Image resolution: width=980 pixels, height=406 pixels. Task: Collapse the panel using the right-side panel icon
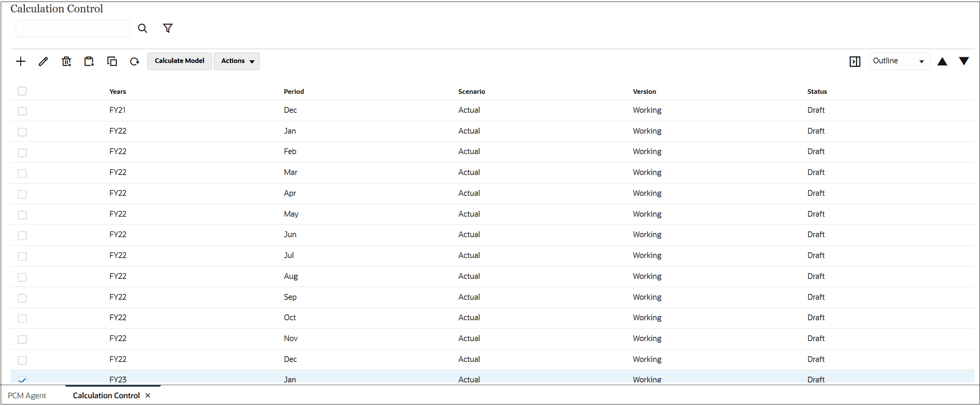pyautogui.click(x=855, y=61)
